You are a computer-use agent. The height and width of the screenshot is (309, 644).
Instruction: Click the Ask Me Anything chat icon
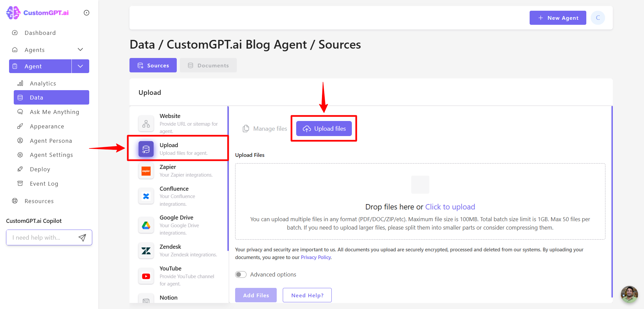click(x=20, y=112)
